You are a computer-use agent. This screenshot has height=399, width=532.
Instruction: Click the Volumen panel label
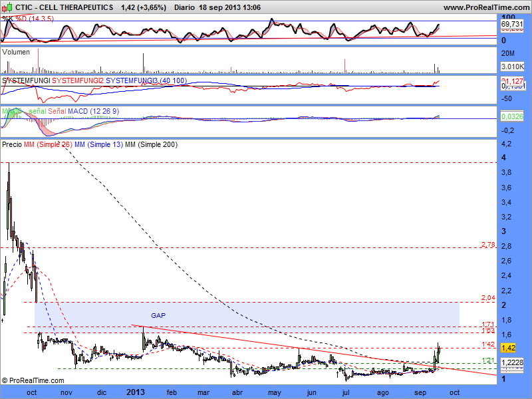15,52
